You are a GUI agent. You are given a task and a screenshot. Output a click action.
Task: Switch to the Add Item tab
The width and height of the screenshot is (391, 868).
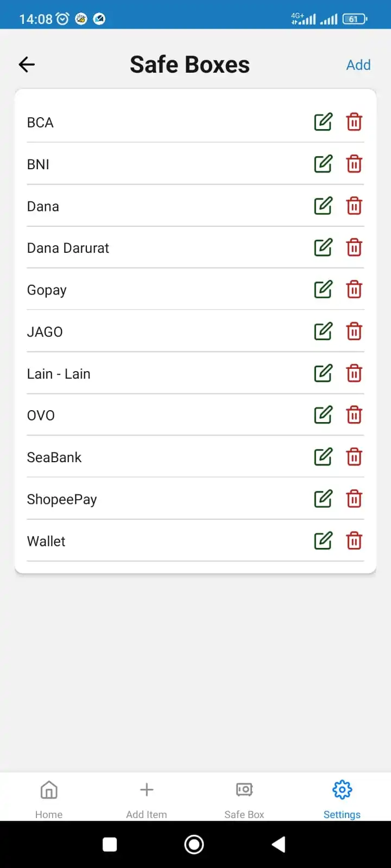click(x=147, y=799)
